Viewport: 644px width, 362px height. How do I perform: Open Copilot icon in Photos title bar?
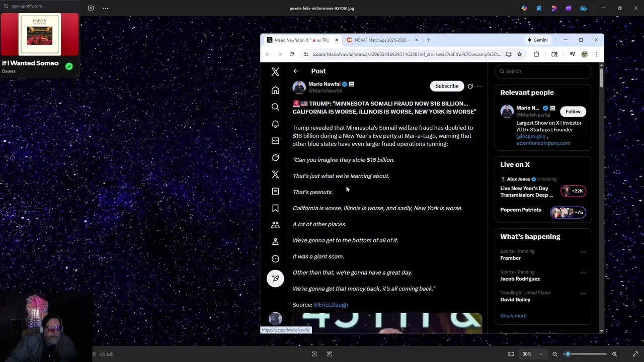click(x=524, y=8)
